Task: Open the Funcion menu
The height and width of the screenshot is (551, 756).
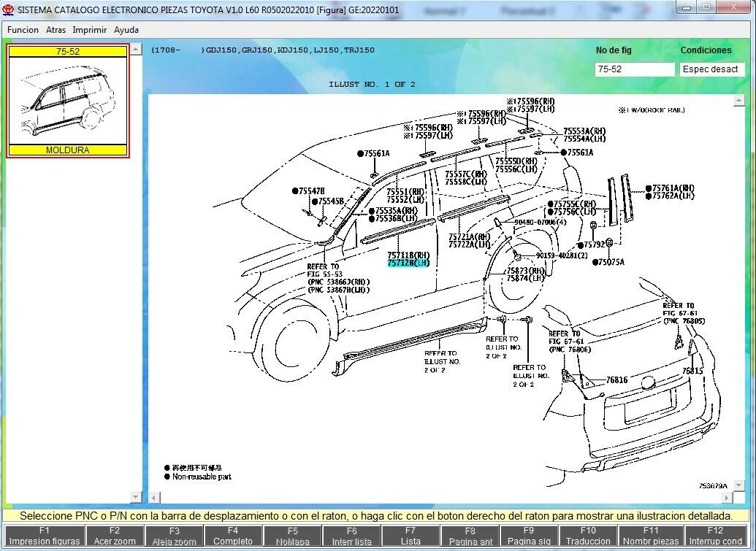Action: pyautogui.click(x=23, y=30)
